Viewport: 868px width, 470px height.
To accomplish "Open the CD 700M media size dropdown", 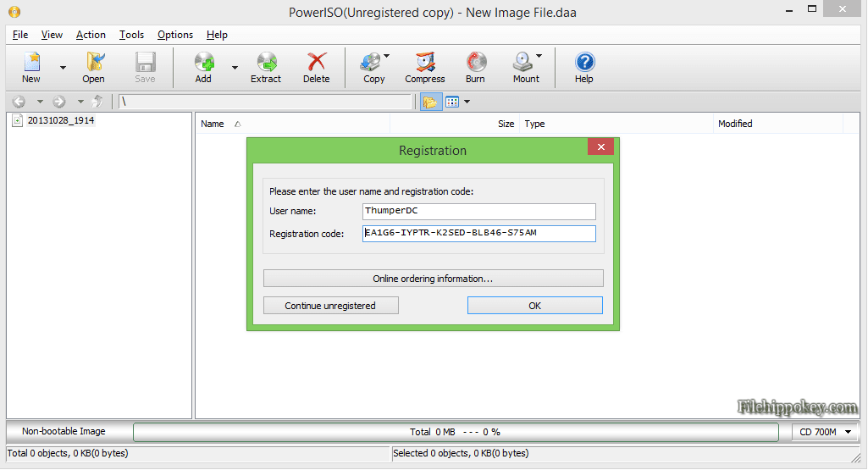I will [825, 432].
